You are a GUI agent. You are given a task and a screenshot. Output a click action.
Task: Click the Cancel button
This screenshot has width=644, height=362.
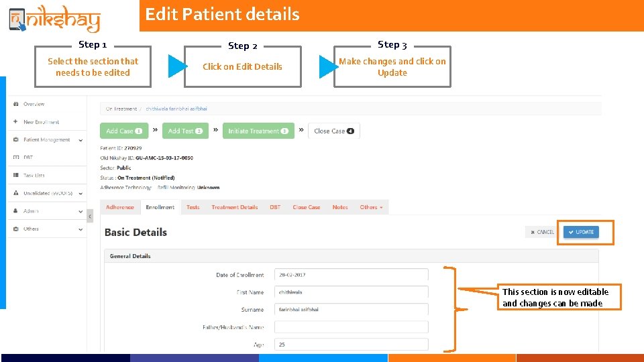coord(542,233)
